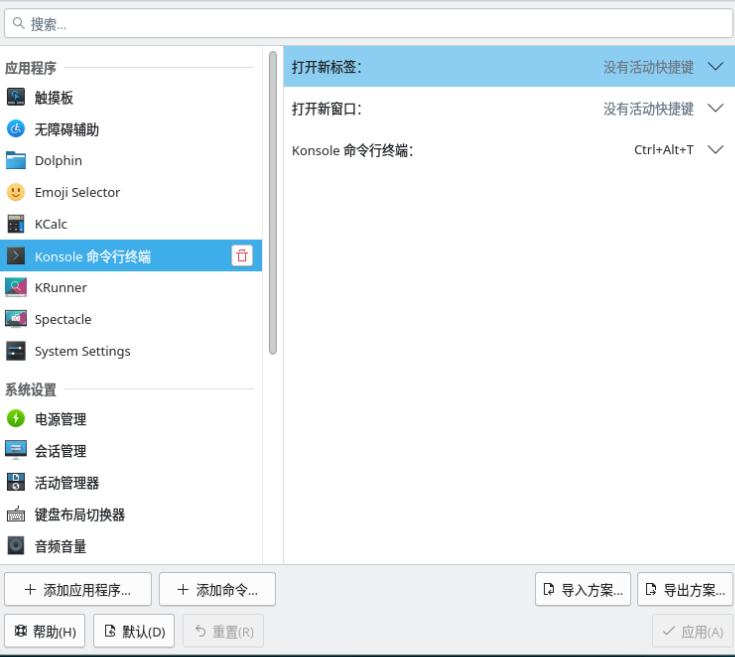Image resolution: width=735 pixels, height=657 pixels.
Task: Select the Emoji Selector entry
Action: (131, 193)
